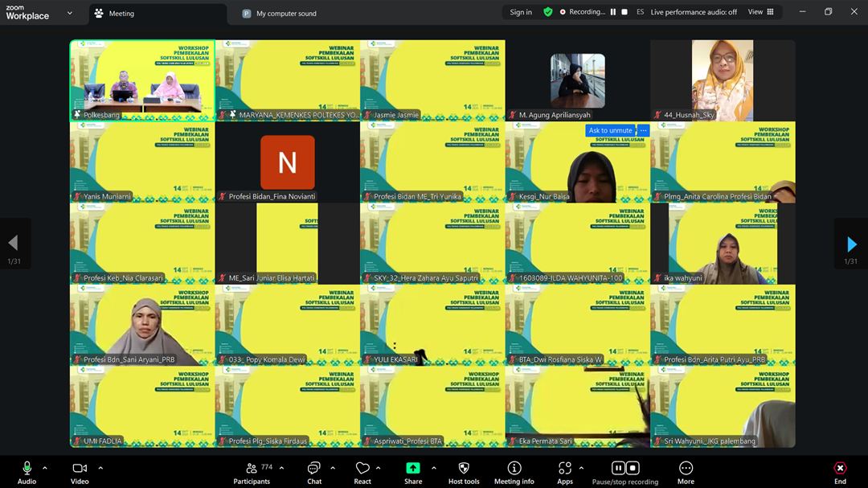
Task: Open the React emoji button
Action: coord(362,469)
